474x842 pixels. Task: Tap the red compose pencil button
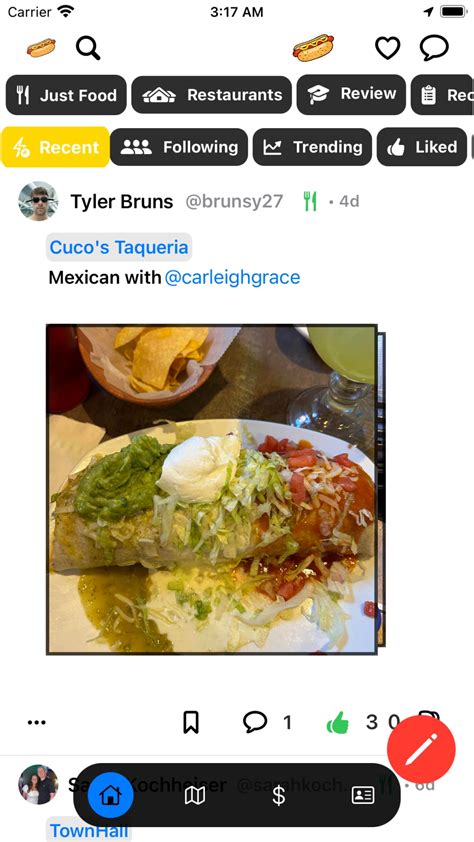tap(421, 750)
